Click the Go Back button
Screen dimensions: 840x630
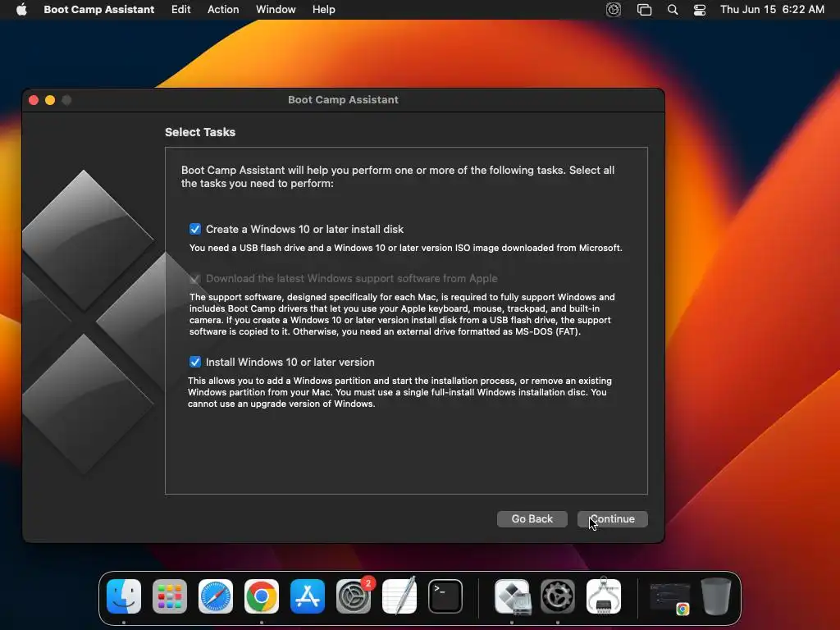tap(532, 518)
